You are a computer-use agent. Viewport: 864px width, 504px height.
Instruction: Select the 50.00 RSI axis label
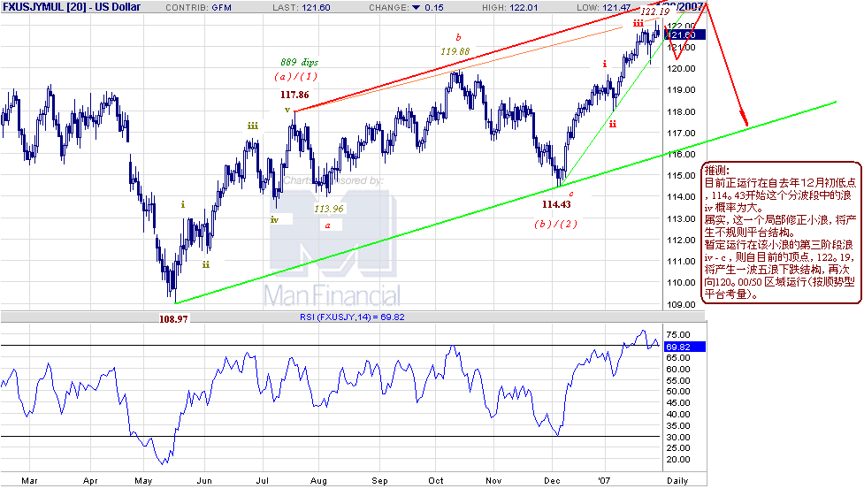[677, 392]
